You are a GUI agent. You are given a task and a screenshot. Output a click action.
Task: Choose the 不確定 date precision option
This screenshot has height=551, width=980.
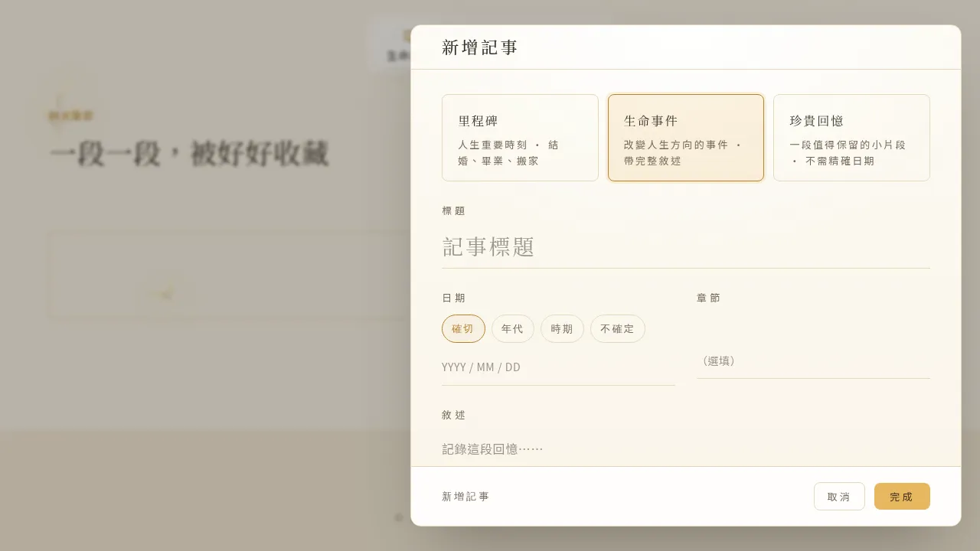[x=618, y=329]
